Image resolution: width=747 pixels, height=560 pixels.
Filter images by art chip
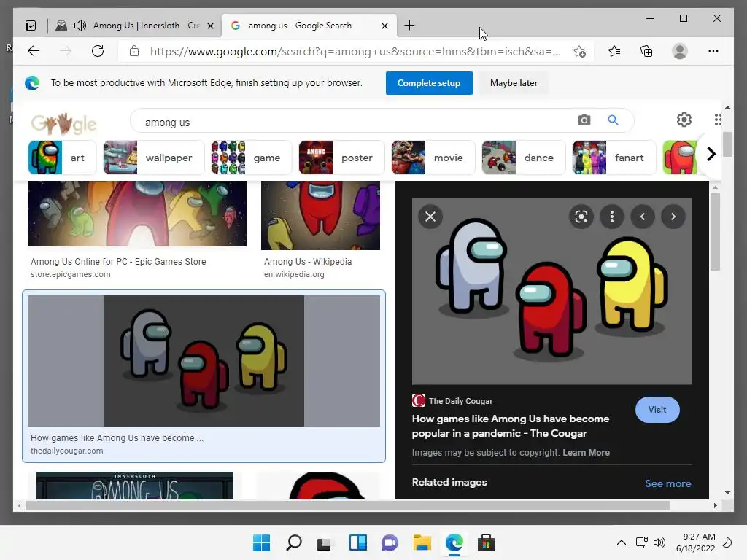(x=62, y=157)
